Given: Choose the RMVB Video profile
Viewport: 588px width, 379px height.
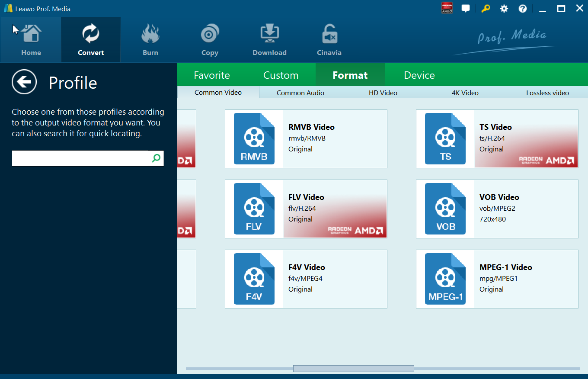Looking at the screenshot, I should 306,139.
